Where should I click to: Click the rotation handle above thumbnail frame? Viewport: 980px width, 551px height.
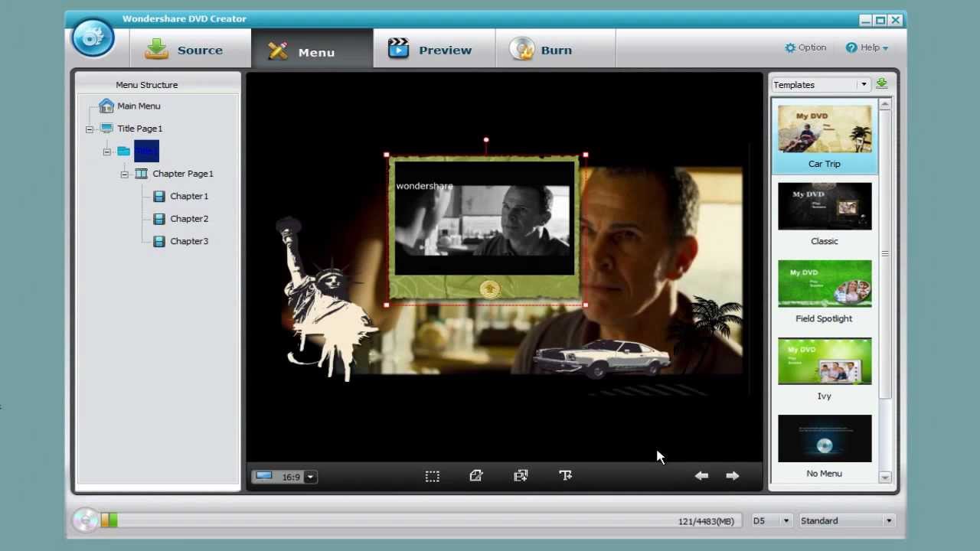[486, 140]
